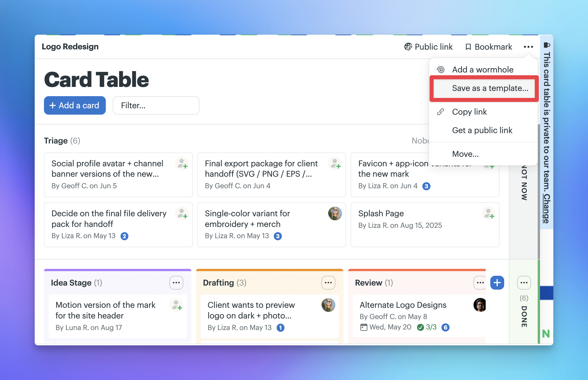Open the Review column options menu
Image resolution: width=588 pixels, height=380 pixels.
click(480, 283)
